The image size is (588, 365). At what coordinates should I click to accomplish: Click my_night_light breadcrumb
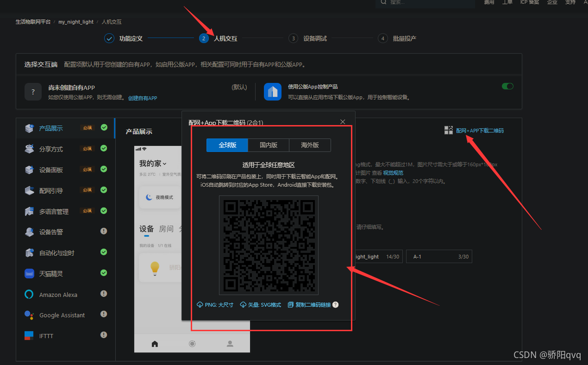click(76, 22)
